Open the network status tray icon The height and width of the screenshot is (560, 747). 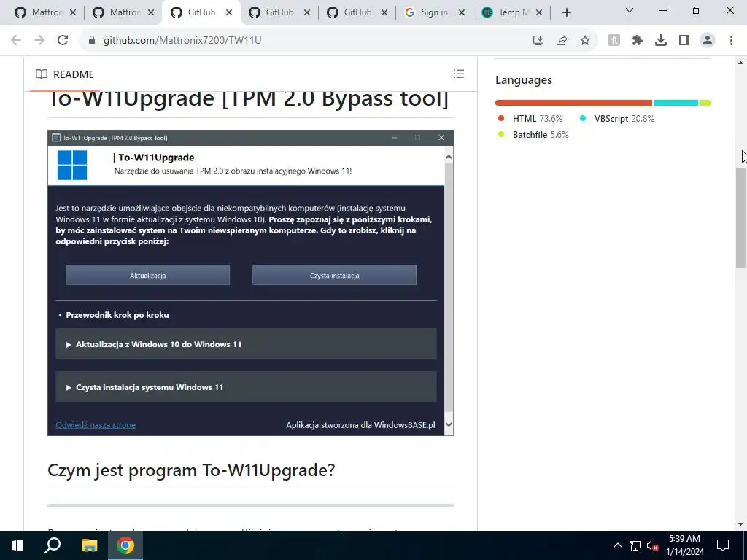(x=635, y=545)
